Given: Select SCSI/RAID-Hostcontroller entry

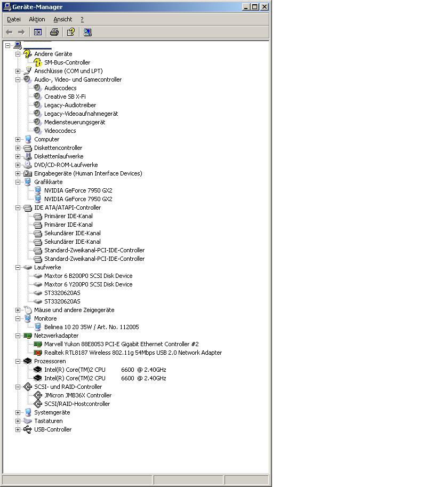Looking at the screenshot, I should click(x=77, y=404).
